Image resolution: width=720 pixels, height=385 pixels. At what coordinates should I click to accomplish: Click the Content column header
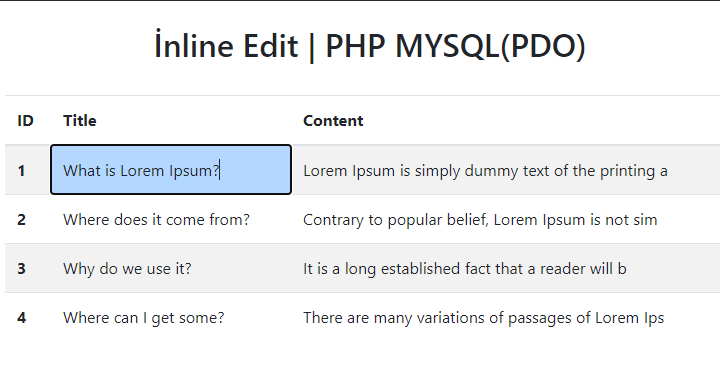pyautogui.click(x=333, y=121)
